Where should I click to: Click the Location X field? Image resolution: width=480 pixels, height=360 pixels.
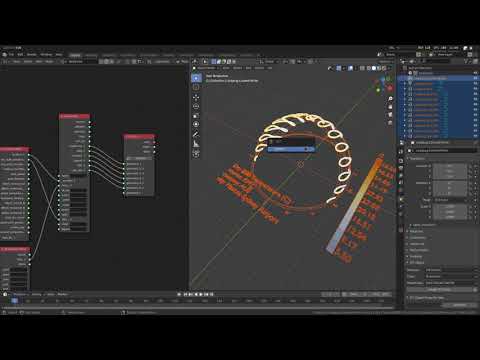450,166
